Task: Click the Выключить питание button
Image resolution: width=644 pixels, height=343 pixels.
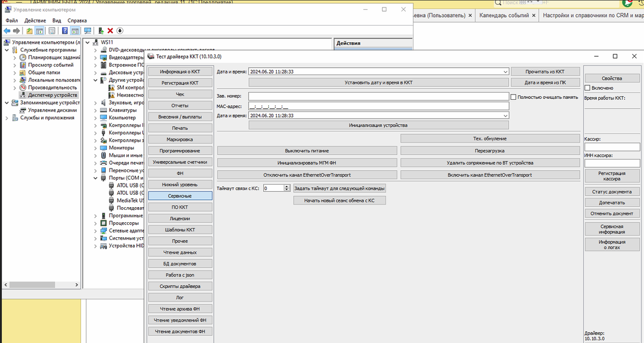Action: pos(307,151)
